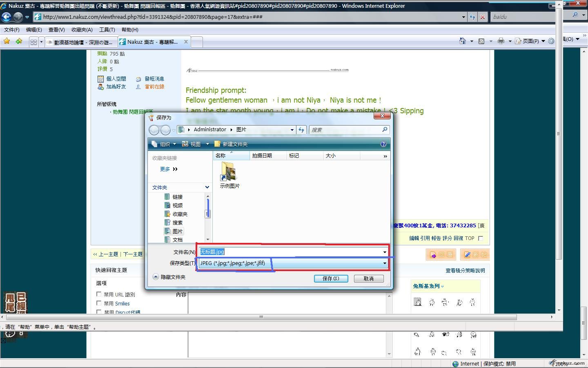
Task: Open the address bar history dropdown
Action: point(463,17)
